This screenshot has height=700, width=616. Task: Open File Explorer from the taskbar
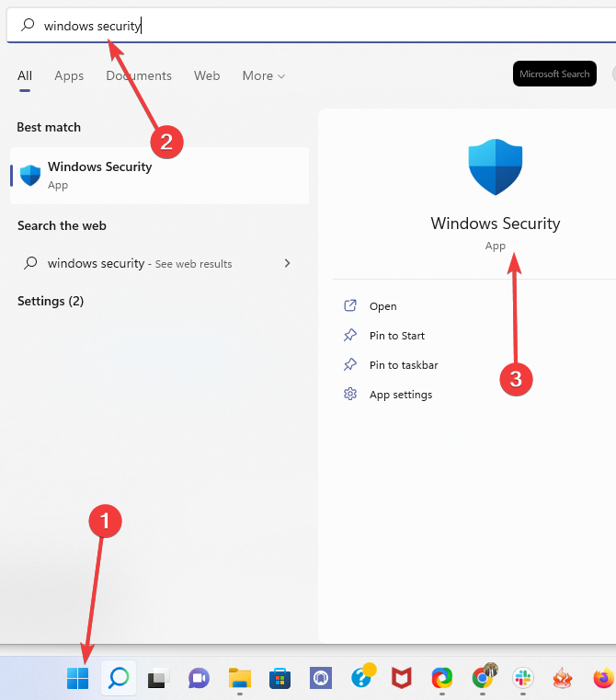(x=240, y=678)
